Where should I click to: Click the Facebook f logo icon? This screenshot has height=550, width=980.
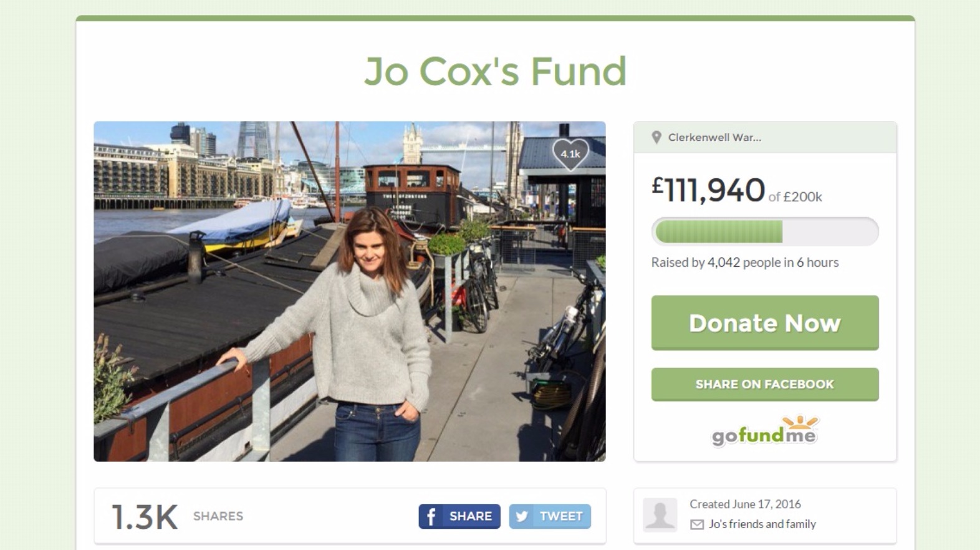[x=431, y=516]
